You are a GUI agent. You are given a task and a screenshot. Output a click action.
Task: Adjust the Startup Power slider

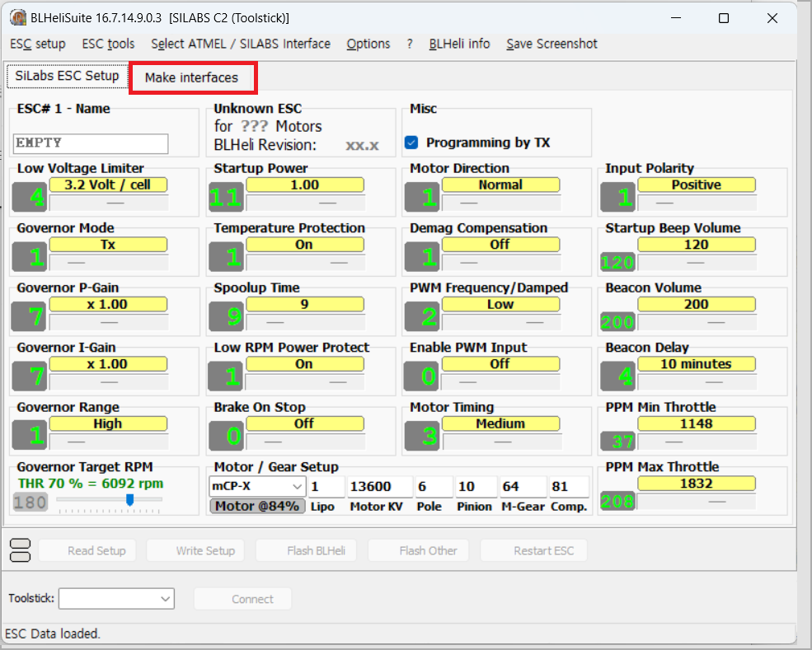point(306,203)
